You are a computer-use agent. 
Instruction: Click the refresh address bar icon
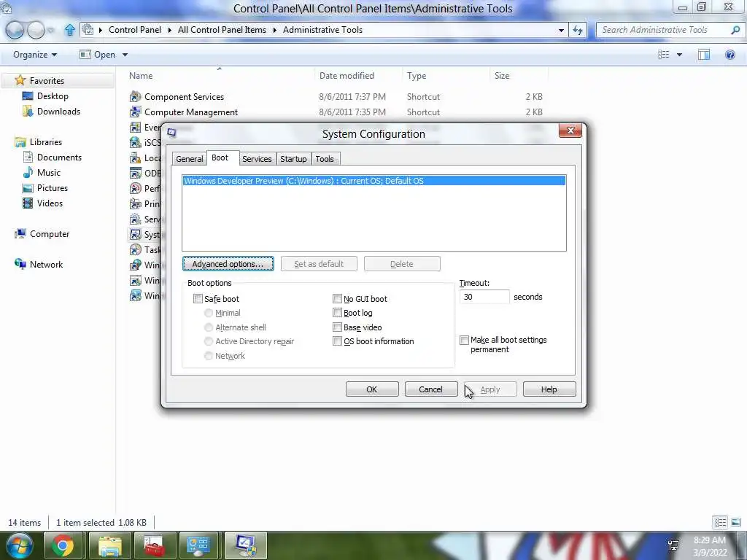click(578, 30)
